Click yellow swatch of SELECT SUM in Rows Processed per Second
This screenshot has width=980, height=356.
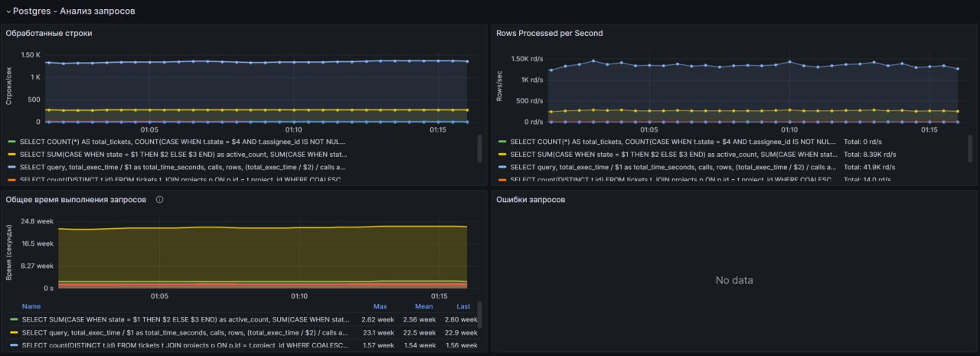[502, 154]
